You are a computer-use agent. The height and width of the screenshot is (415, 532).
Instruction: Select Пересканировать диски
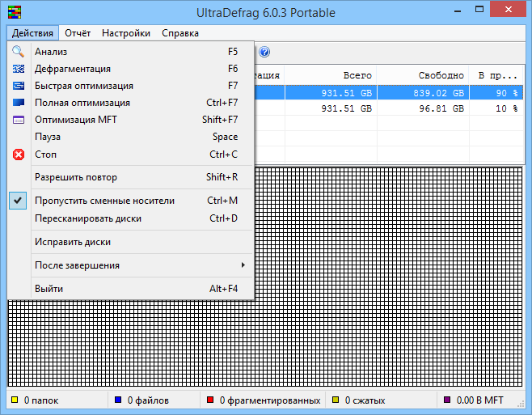pyautogui.click(x=131, y=218)
